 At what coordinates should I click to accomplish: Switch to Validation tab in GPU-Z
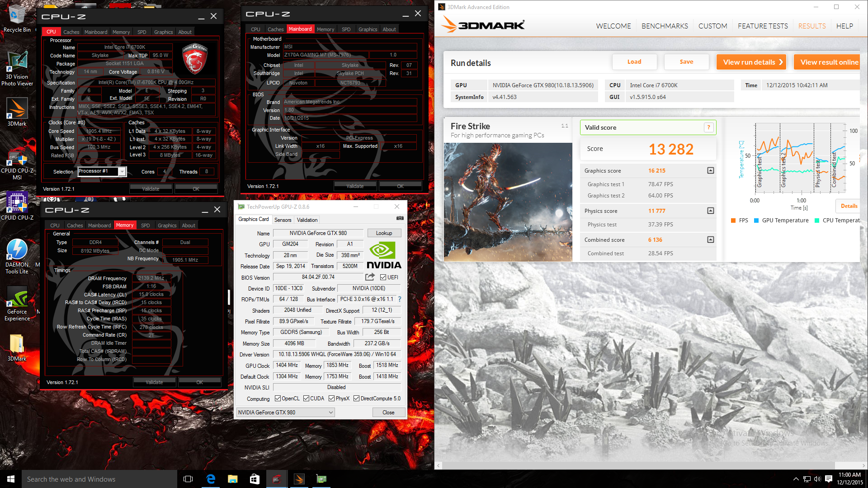click(307, 220)
